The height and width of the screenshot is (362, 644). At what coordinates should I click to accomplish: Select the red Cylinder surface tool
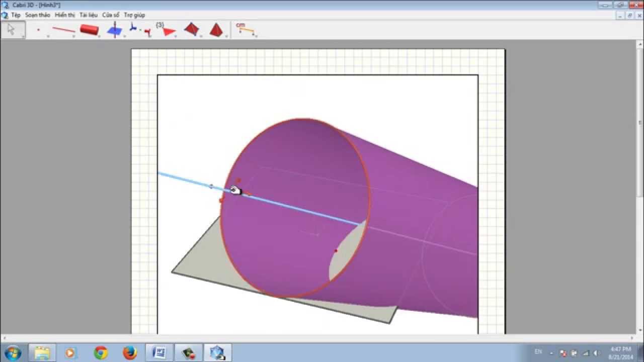89,30
